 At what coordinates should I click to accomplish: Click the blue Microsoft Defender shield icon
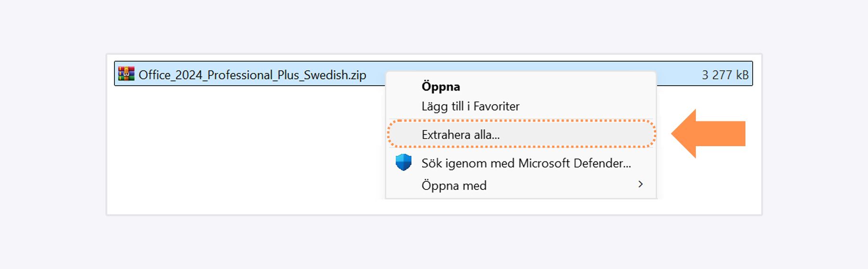coord(403,162)
